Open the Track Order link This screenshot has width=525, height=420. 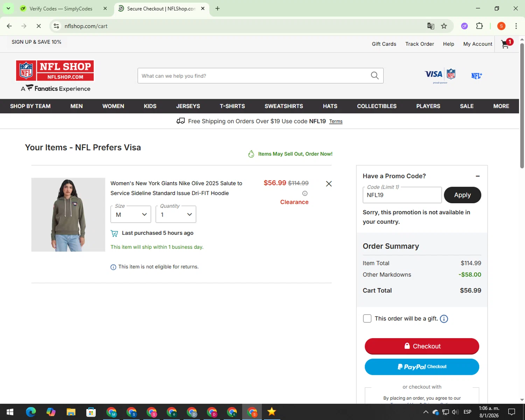click(x=419, y=44)
